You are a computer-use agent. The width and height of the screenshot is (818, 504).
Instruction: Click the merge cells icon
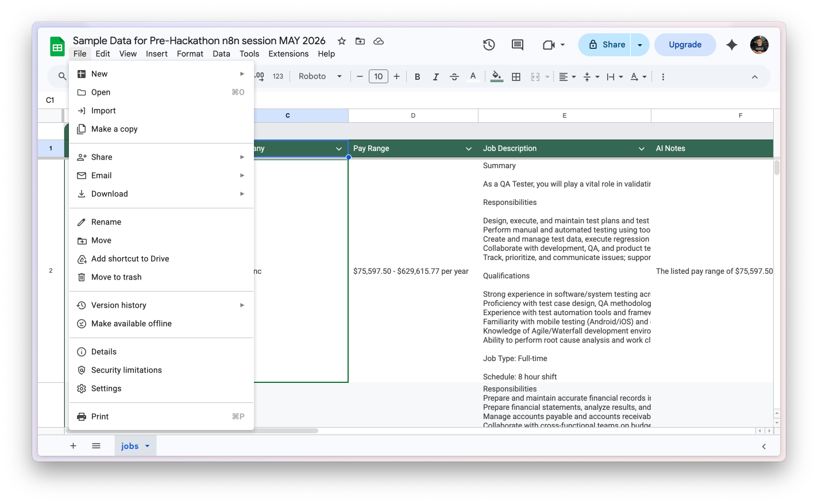535,76
